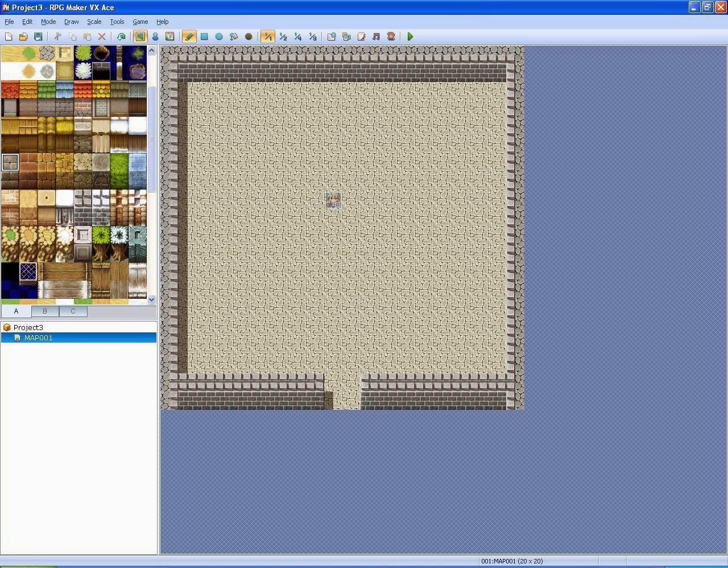728x568 pixels.
Task: Click the Paste toolbar icon
Action: (87, 36)
